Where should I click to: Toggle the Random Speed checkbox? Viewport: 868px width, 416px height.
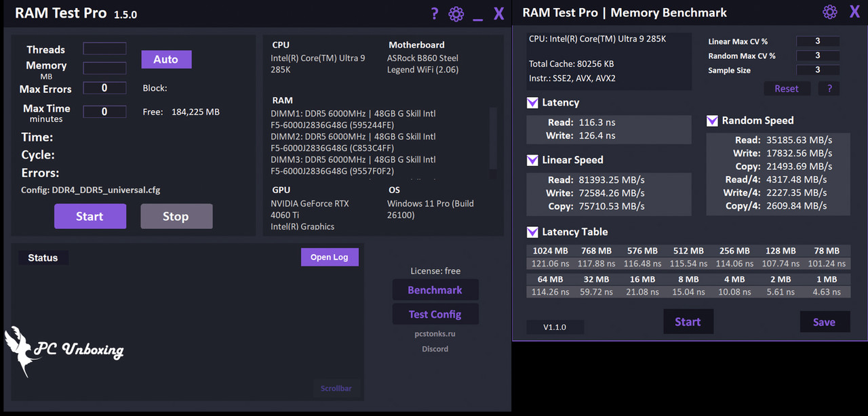point(712,121)
